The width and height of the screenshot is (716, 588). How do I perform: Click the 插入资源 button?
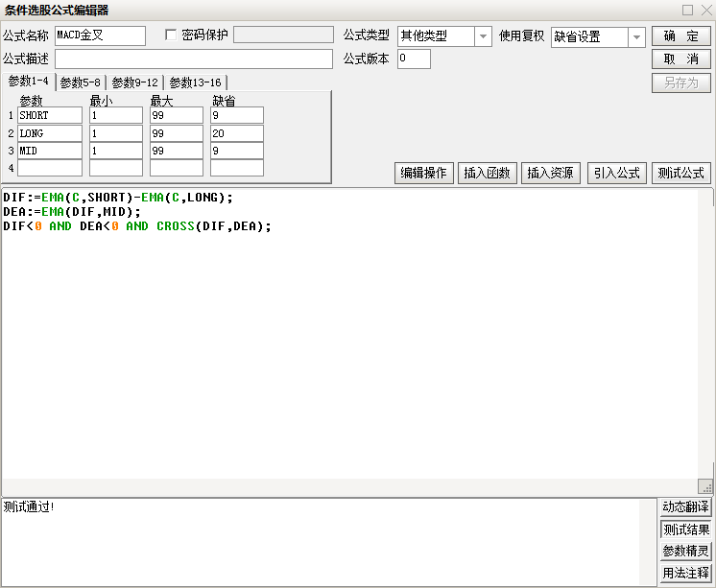[550, 173]
